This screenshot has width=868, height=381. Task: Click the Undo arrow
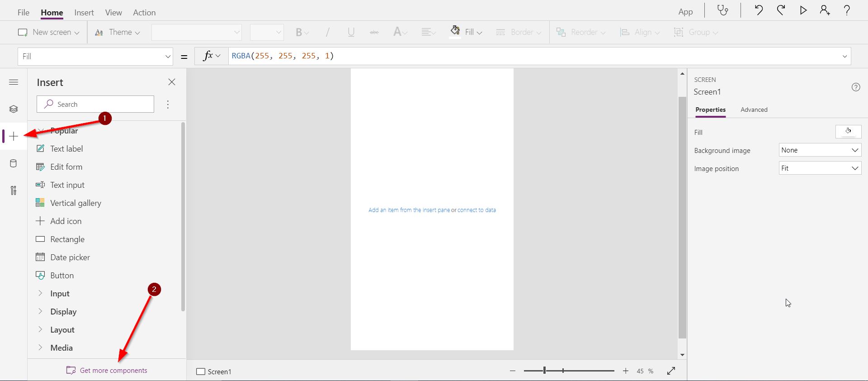[759, 10]
